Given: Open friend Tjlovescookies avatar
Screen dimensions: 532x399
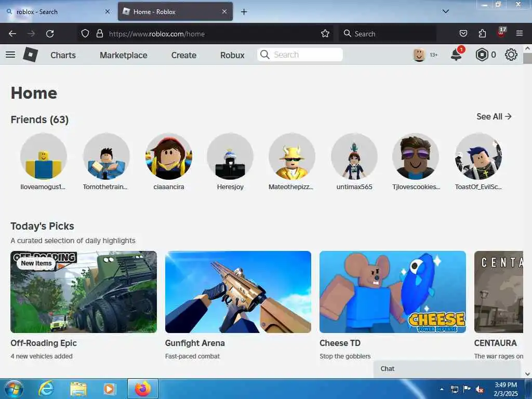Looking at the screenshot, I should (416, 156).
